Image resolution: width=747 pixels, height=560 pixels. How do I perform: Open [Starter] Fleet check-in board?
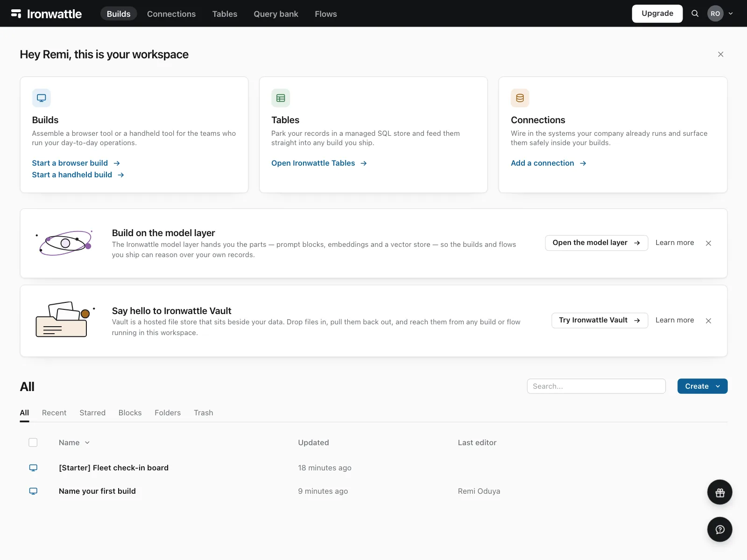coord(113,468)
